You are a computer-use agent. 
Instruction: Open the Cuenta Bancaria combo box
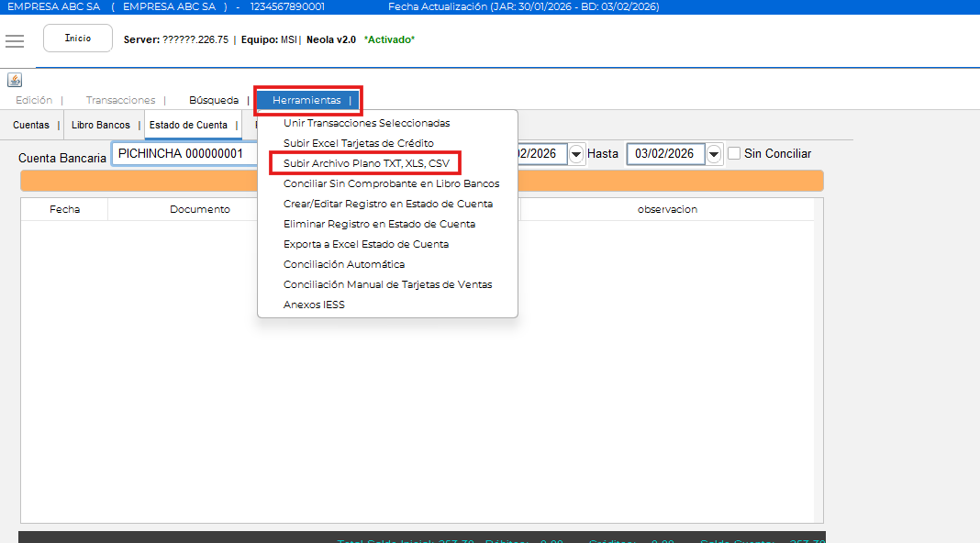pyautogui.click(x=184, y=154)
